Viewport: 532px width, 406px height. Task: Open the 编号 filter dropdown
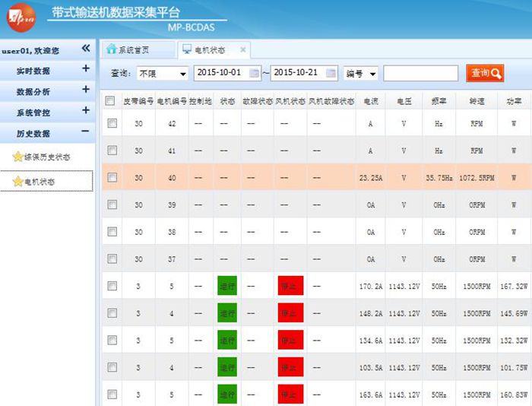pyautogui.click(x=361, y=74)
